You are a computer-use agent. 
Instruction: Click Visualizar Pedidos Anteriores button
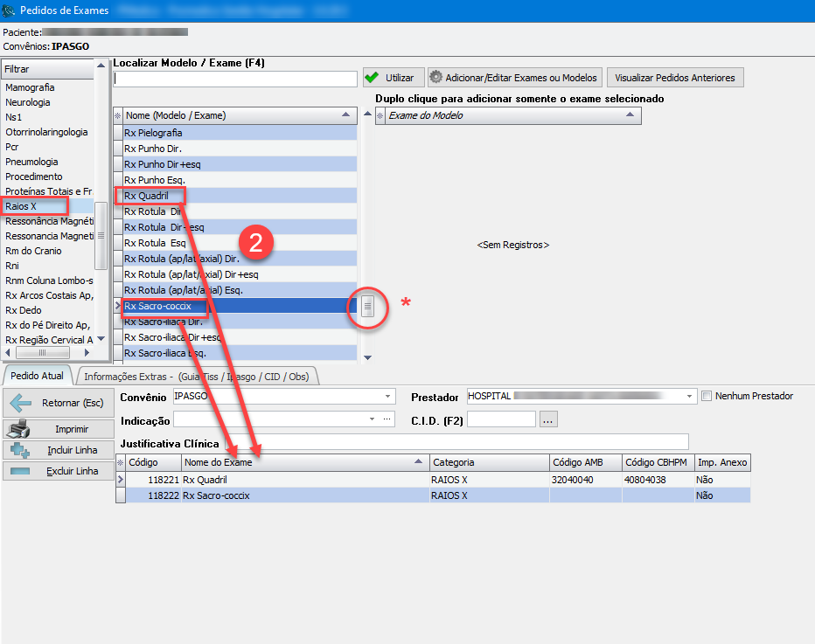(675, 78)
